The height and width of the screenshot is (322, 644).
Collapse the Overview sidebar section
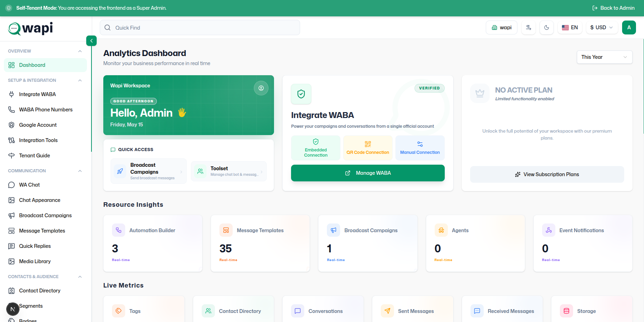click(x=80, y=51)
